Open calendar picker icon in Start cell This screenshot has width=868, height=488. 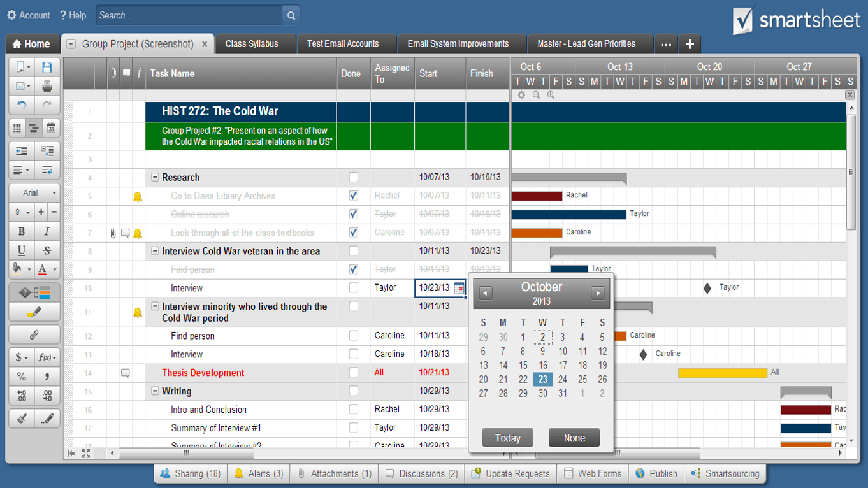point(459,288)
